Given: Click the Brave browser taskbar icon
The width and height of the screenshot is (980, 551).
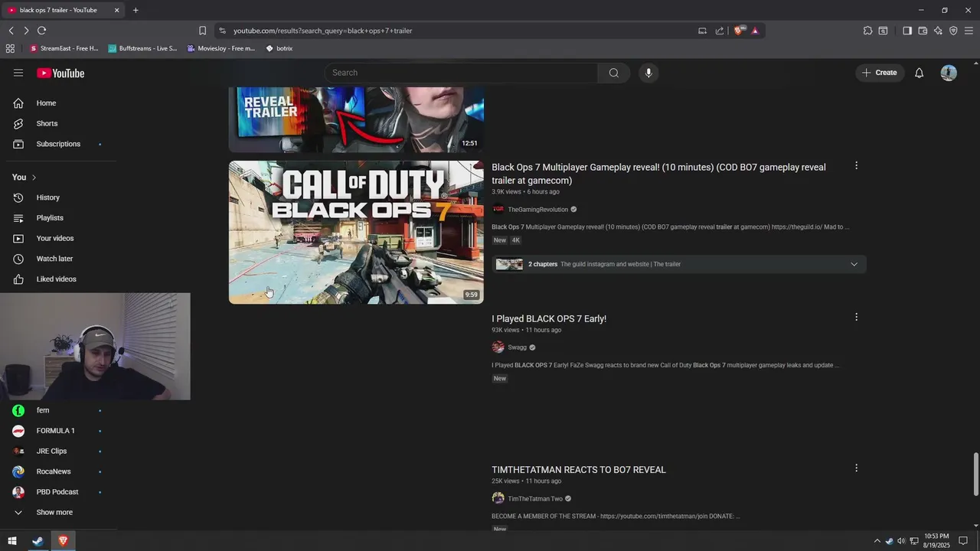Looking at the screenshot, I should pos(63,541).
